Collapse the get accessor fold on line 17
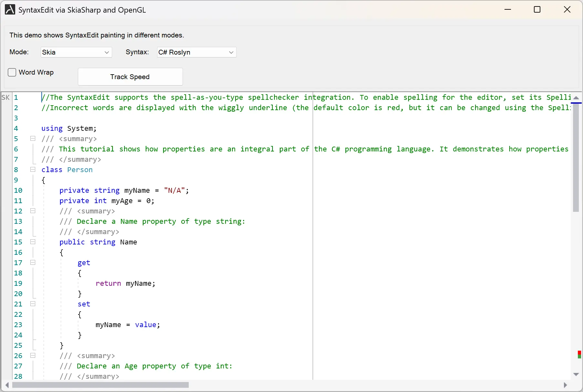This screenshot has width=583, height=392. (32, 263)
